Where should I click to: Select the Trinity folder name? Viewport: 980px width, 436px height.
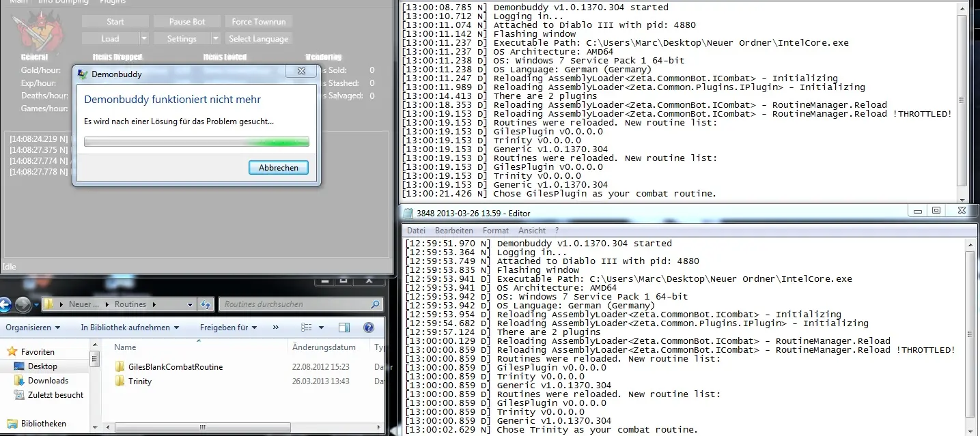tap(140, 381)
